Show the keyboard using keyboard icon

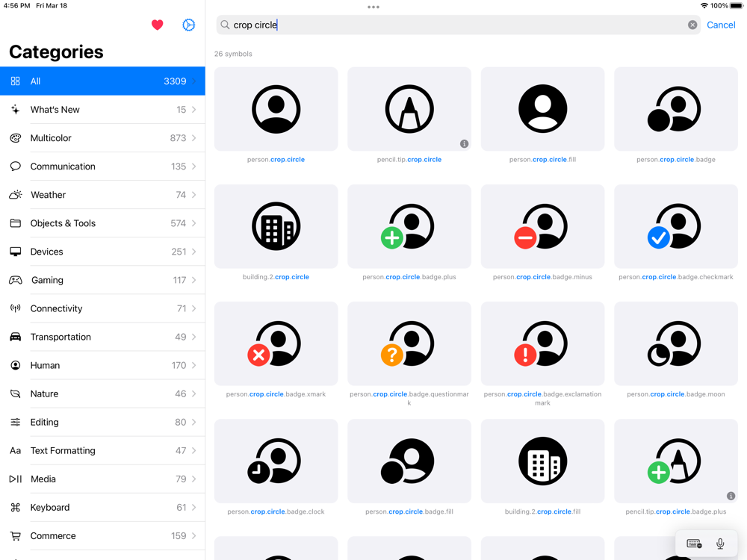(x=694, y=544)
